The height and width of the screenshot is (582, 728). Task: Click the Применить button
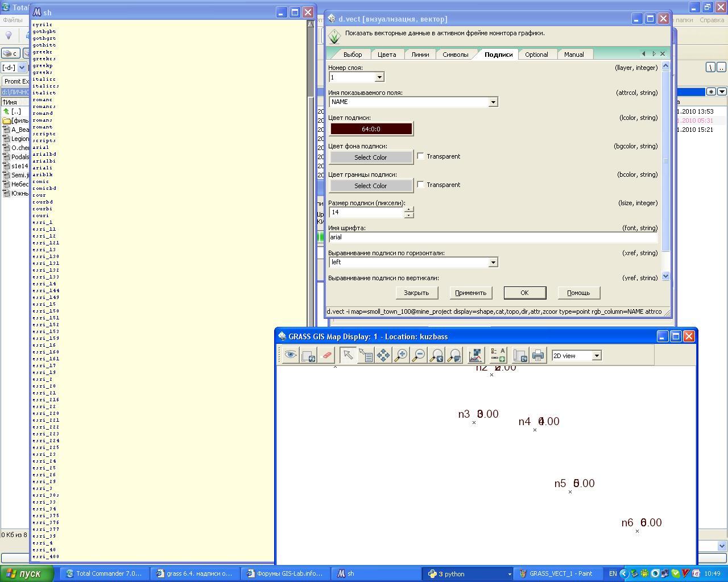click(470, 293)
